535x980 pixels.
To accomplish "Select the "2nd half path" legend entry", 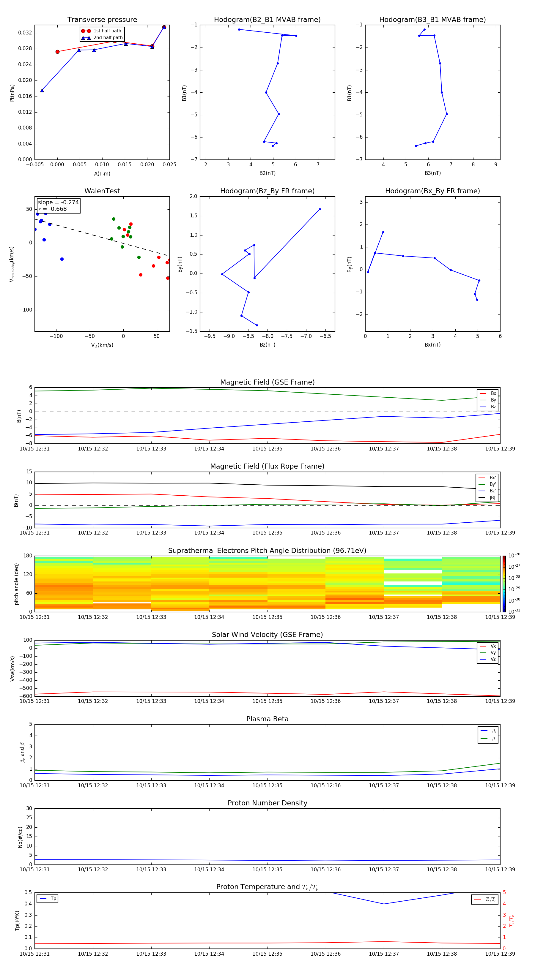I will [102, 38].
